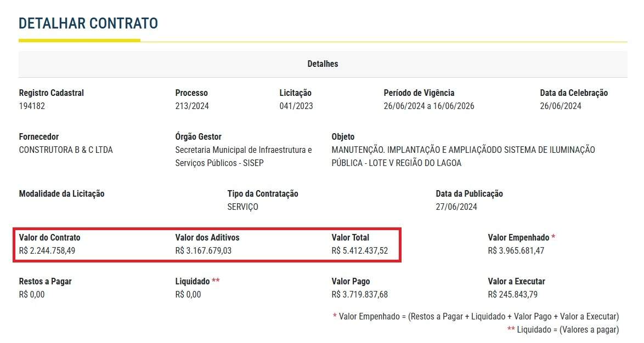Click the Data da Celebração date value
This screenshot has height=343, width=644.
click(561, 106)
